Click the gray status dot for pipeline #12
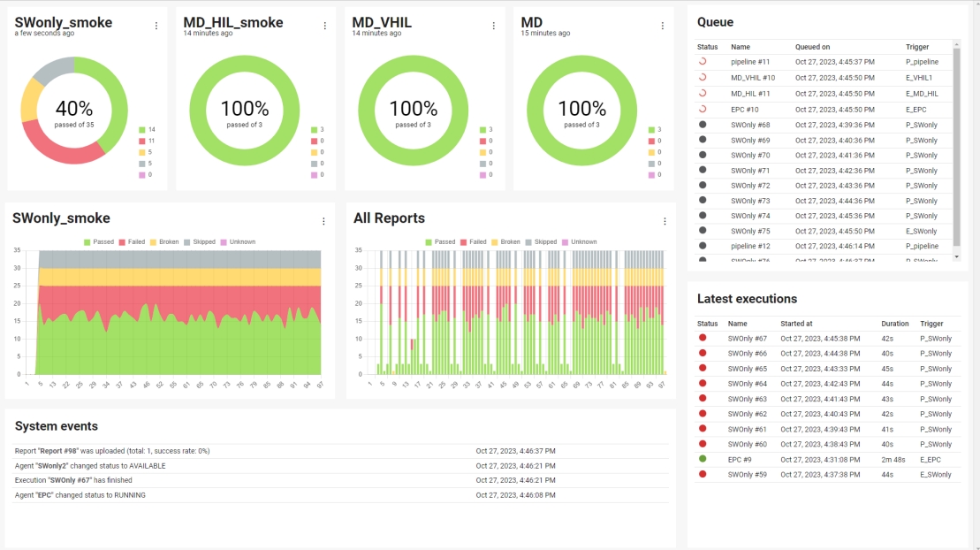 703,246
